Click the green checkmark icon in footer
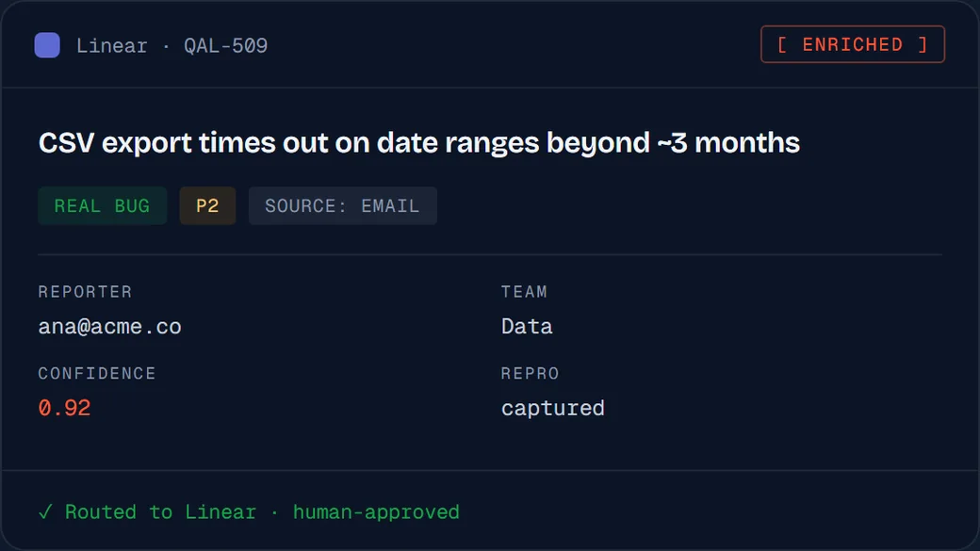This screenshot has width=980, height=551. click(45, 512)
